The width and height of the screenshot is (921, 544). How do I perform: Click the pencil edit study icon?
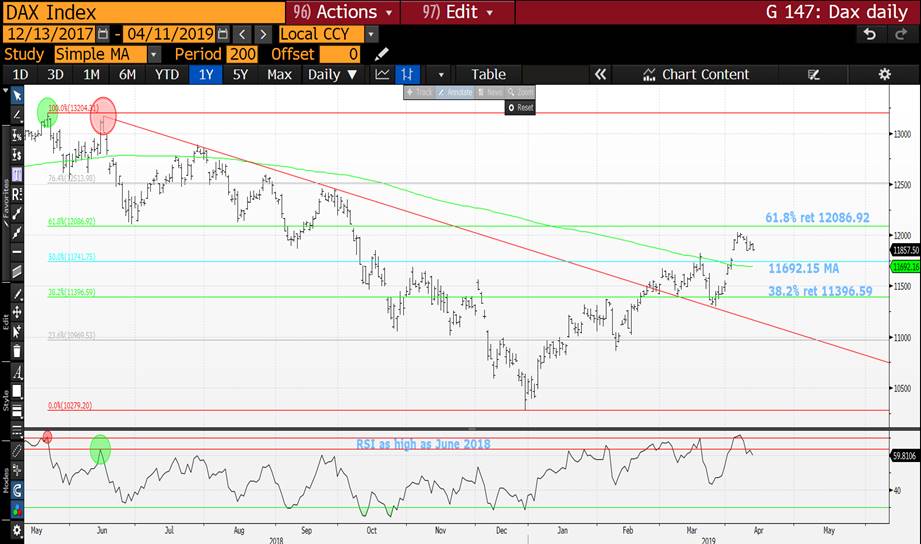[x=382, y=55]
